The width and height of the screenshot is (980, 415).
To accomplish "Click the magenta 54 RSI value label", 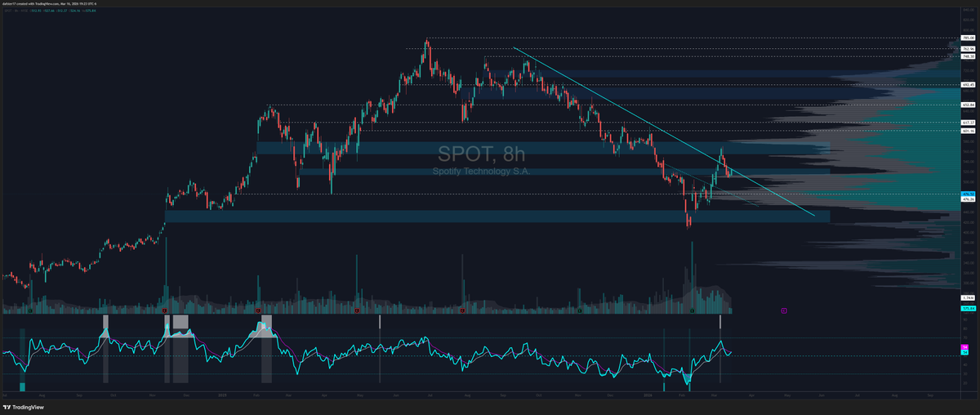I will click(964, 348).
